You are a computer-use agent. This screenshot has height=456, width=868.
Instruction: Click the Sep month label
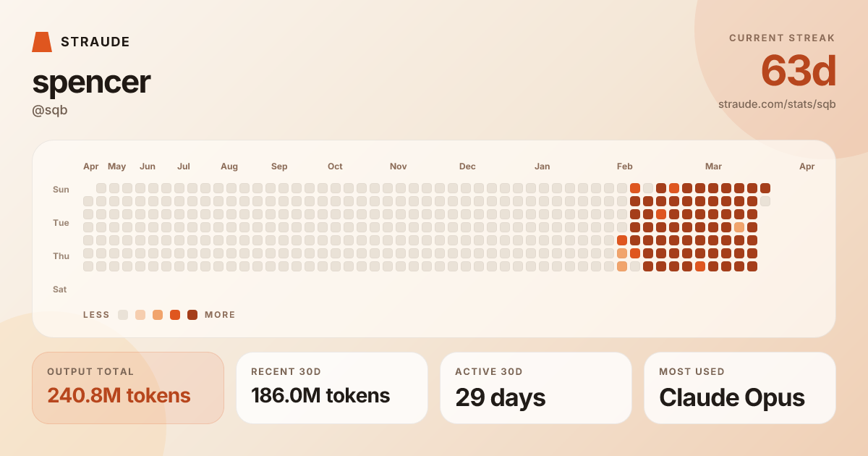(x=279, y=166)
